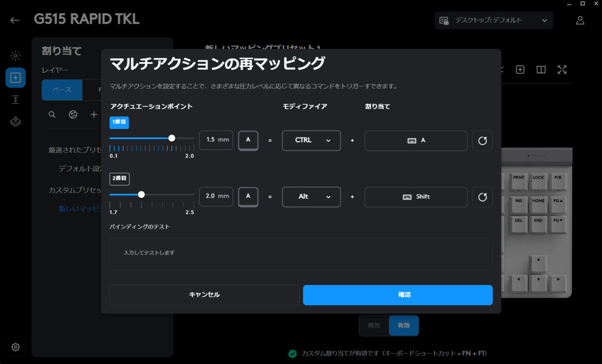Image resolution: width=602 pixels, height=364 pixels.
Task: Reset the first actuation binding
Action: point(482,141)
